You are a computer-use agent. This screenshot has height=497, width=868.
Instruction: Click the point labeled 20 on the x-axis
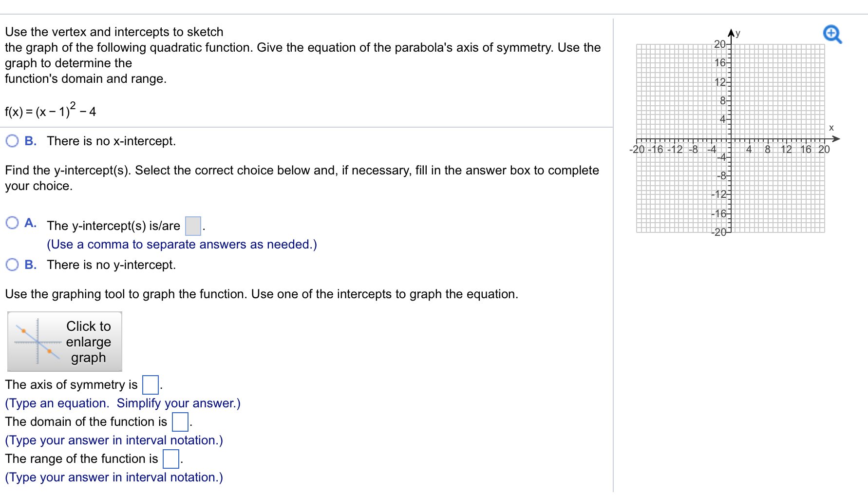tap(824, 150)
